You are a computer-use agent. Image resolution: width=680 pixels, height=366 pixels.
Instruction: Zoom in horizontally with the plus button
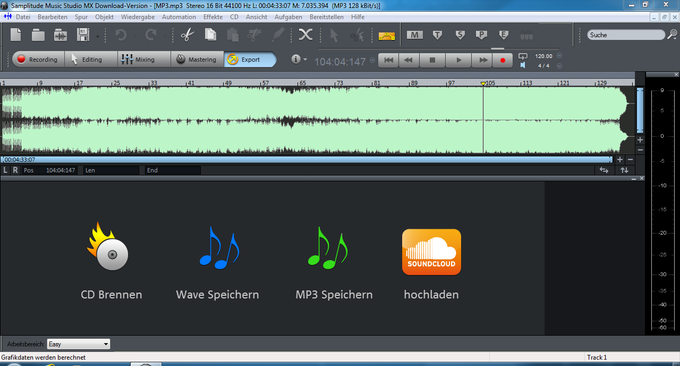(620, 160)
